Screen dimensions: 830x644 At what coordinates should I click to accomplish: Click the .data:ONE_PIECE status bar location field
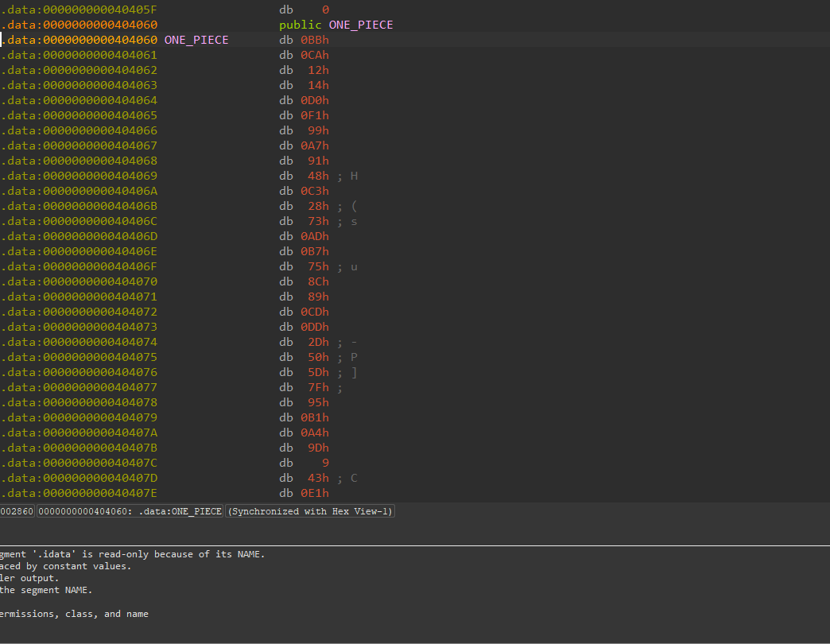(130, 511)
